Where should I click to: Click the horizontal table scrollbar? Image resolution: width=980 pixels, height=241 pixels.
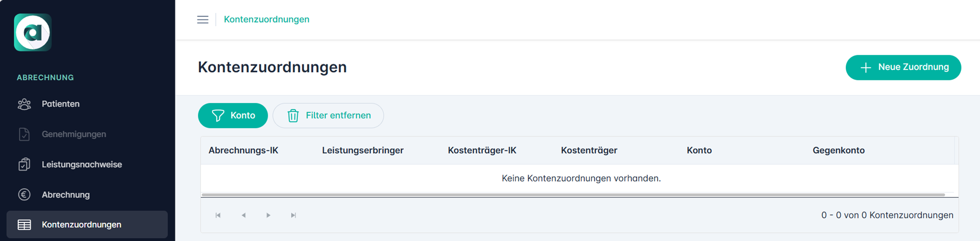click(x=573, y=195)
